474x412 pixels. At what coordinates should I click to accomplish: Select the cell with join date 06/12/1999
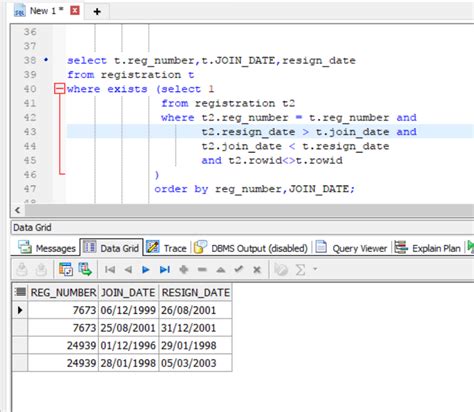click(128, 310)
